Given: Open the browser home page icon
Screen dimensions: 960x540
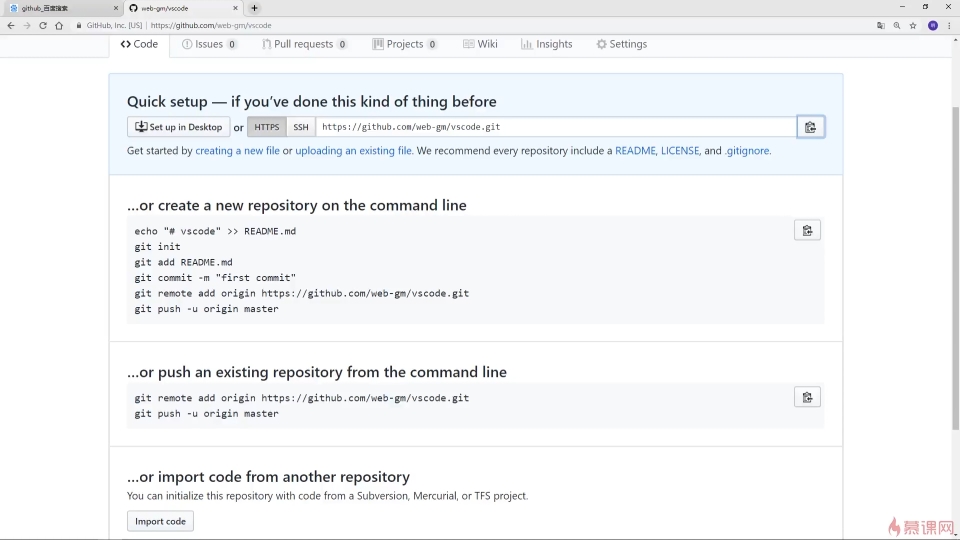Looking at the screenshot, I should coord(59,25).
